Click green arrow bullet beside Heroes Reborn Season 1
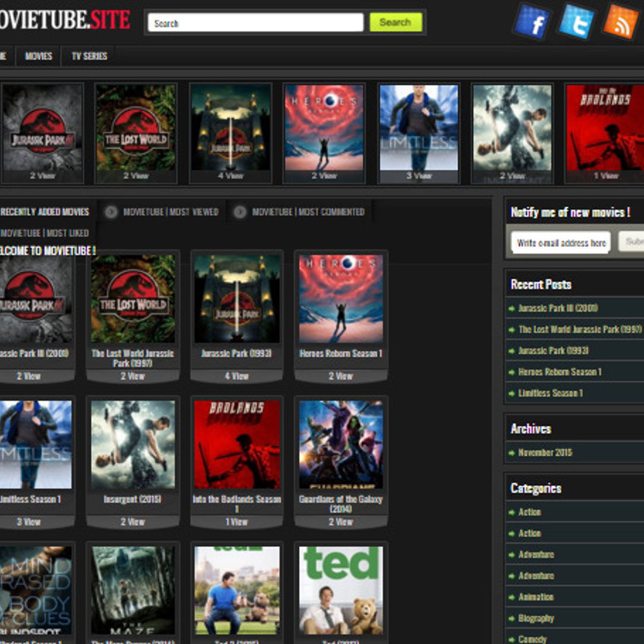Image resolution: width=644 pixels, height=644 pixels. point(511,372)
